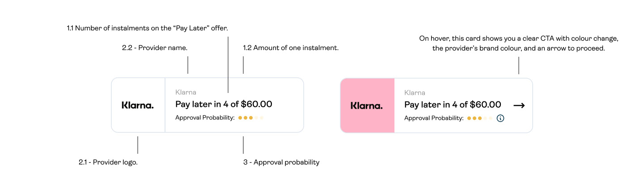This screenshot has height=194, width=644.
Task: Select "Pay later in 4 of $60.00" on the hovered card
Action: coord(453,105)
